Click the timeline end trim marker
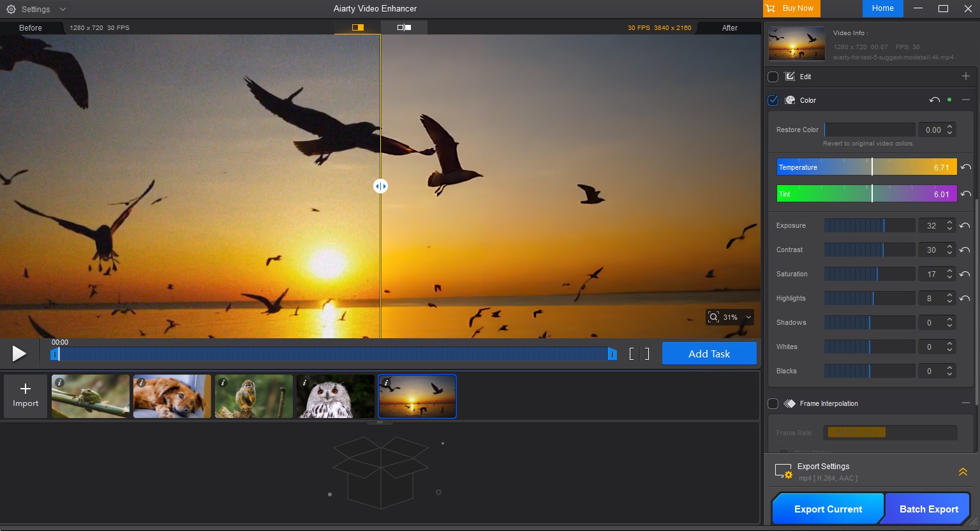Viewport: 980px width, 531px height. point(612,354)
